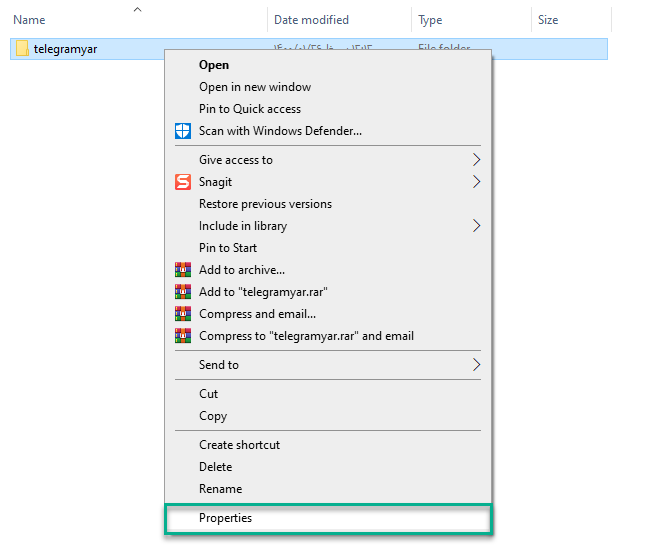Select Rename in the context menu
The height and width of the screenshot is (558, 651).
click(220, 489)
